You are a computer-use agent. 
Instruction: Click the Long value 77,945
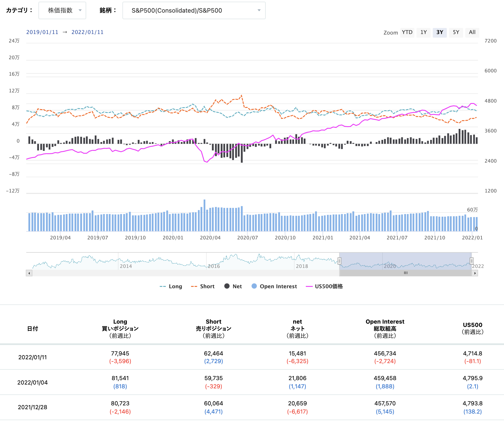(120, 354)
